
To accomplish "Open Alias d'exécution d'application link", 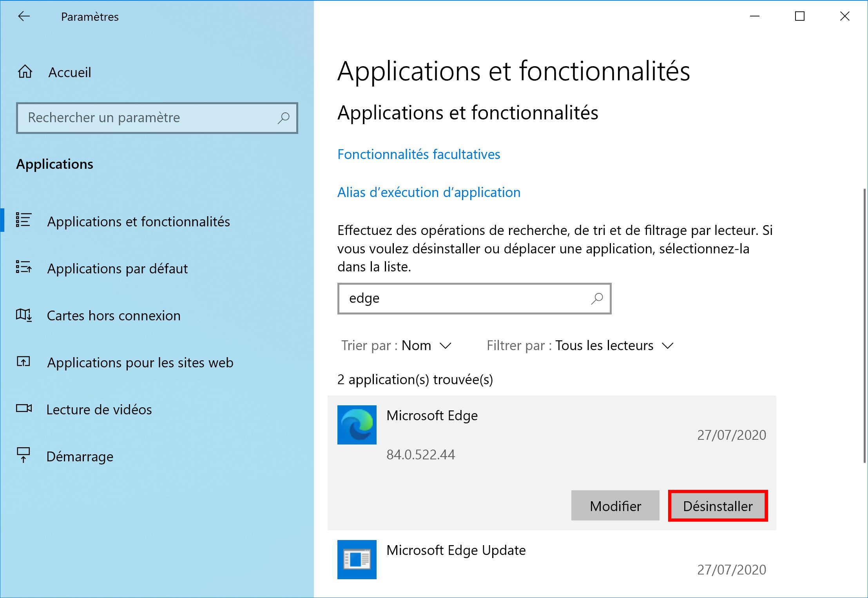I will tap(429, 192).
